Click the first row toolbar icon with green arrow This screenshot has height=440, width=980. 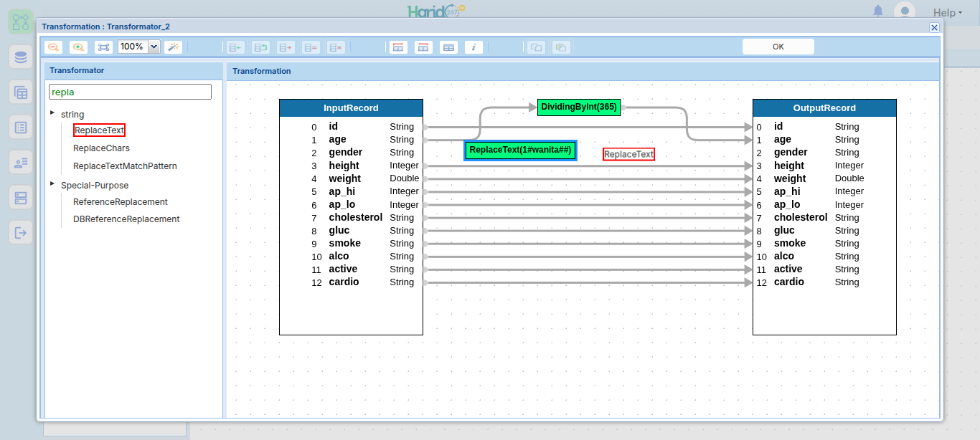pyautogui.click(x=235, y=47)
